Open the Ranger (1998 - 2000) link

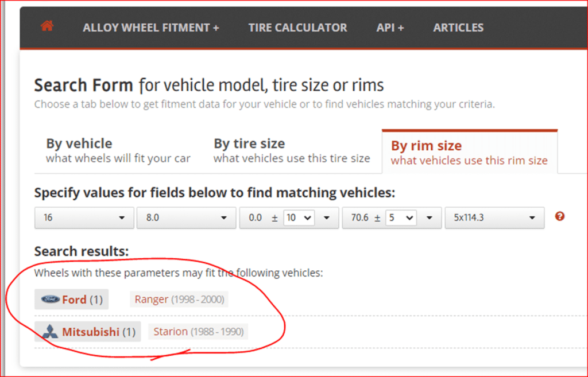pyautogui.click(x=179, y=300)
